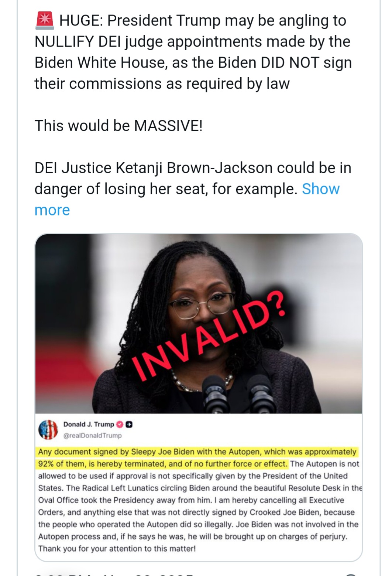The width and height of the screenshot is (392, 576).
Task: Click the line starting with Oval Office
Action: pos(191,500)
